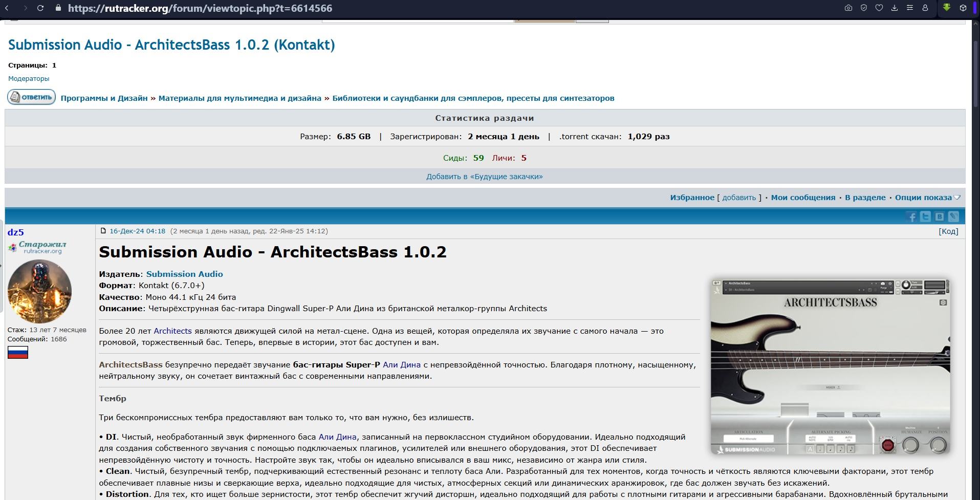Click the small post permalink icon beside the date
This screenshot has height=500, width=980.
(103, 231)
